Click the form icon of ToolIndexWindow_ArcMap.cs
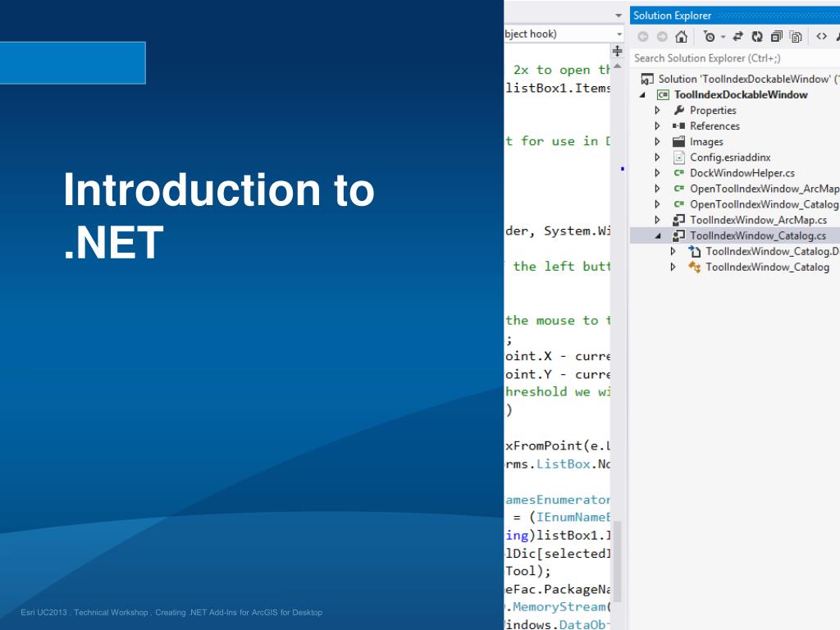 pyautogui.click(x=678, y=220)
